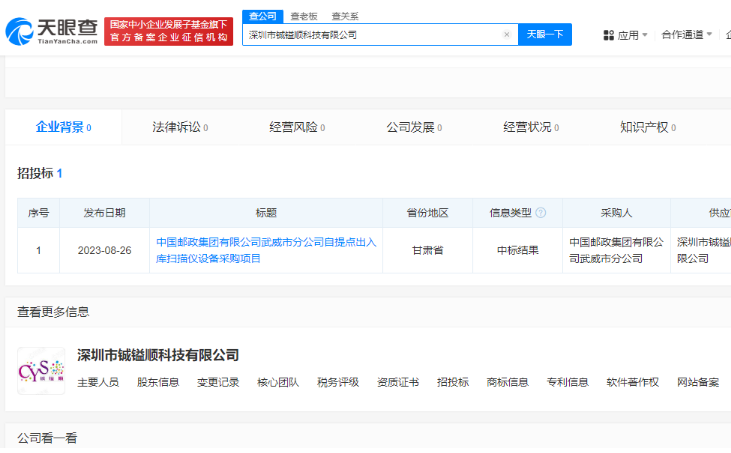
Task: Go to 股东信息 section link
Action: pos(158,383)
